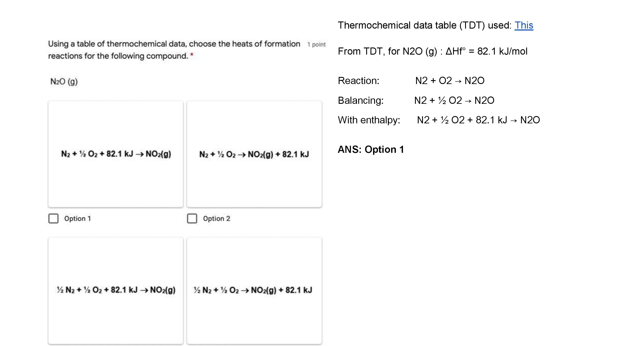Check the Option 1 checkbox
Viewport: 644px width, 346px height.
click(x=53, y=218)
